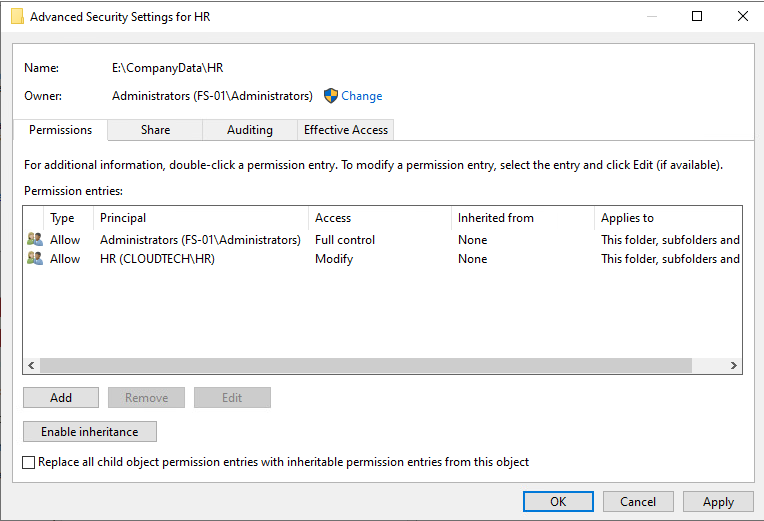Click None in the Administrators row
This screenshot has width=764, height=521.
473,240
